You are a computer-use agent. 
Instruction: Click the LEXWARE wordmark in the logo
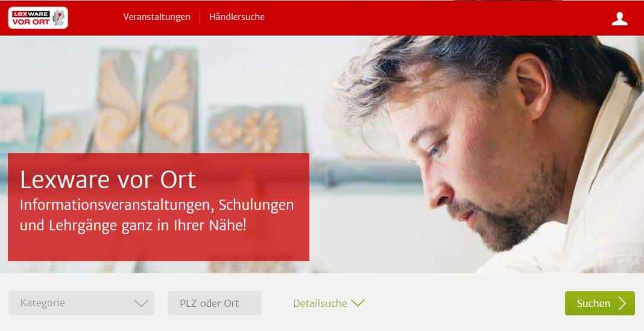(x=31, y=14)
